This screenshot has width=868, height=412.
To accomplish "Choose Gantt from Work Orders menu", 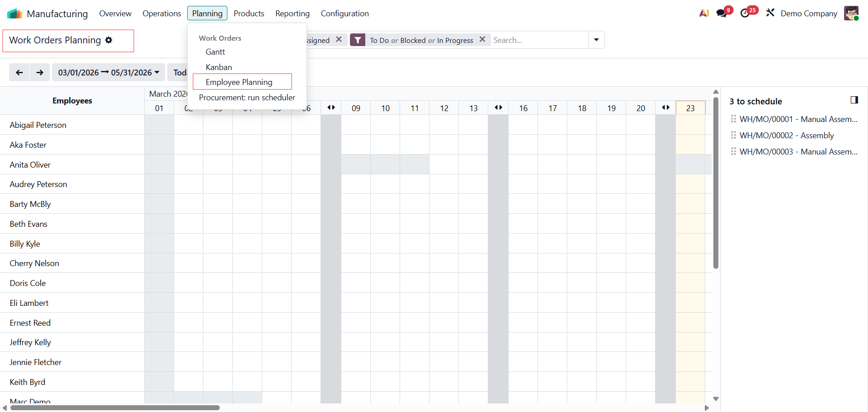I will click(x=215, y=52).
